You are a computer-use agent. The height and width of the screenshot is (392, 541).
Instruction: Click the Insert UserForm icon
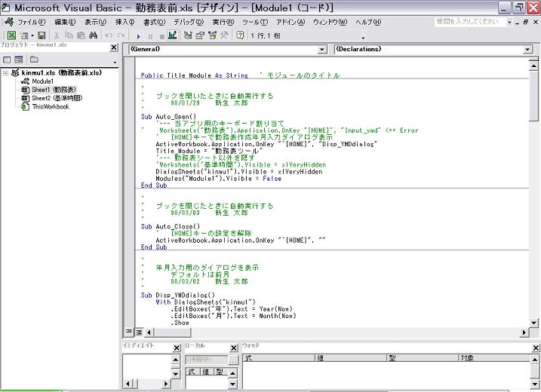click(24, 35)
